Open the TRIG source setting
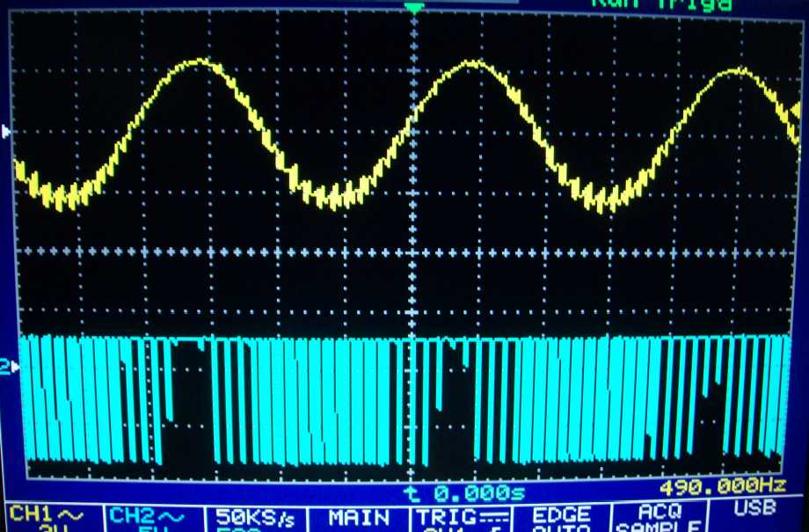 click(459, 519)
